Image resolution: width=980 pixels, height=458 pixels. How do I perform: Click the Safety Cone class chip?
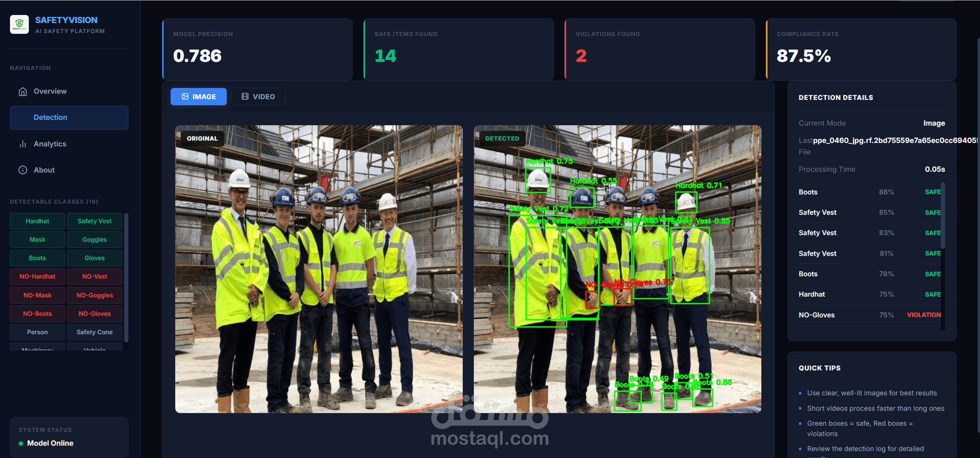(x=95, y=332)
